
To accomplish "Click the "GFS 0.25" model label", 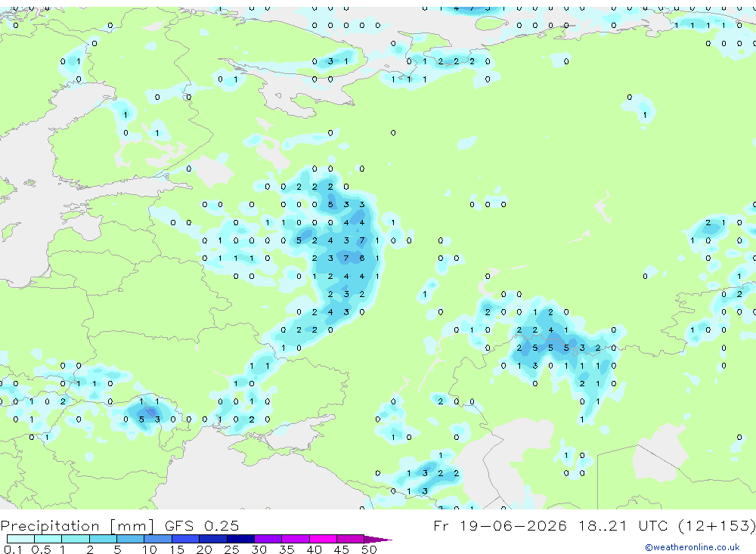I will (202, 525).
